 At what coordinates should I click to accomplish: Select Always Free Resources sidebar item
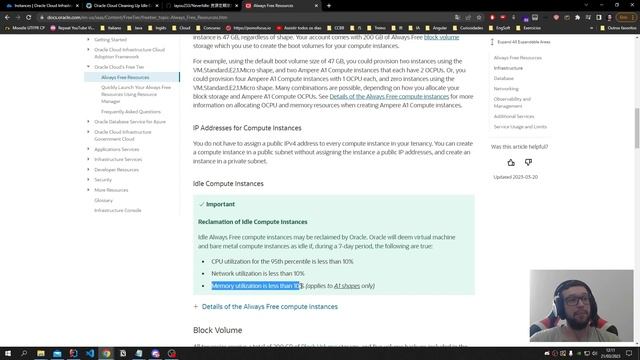125,77
